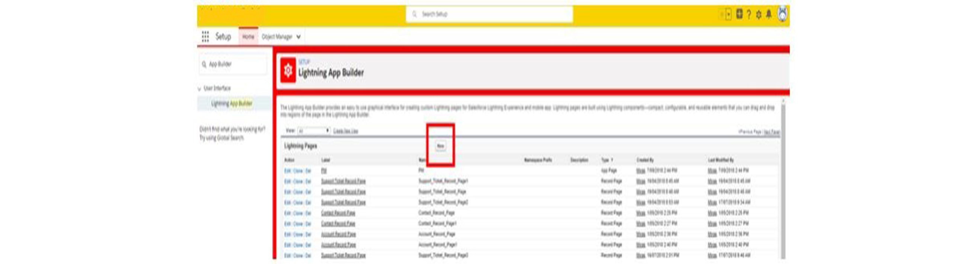Go to Next Page link

772,131
